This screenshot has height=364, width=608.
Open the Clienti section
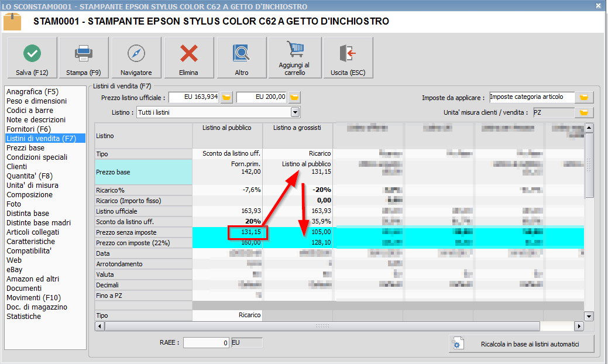point(16,166)
